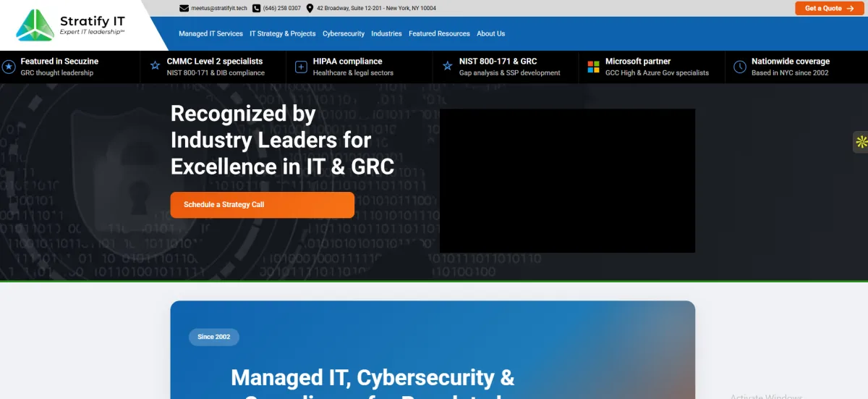868x399 pixels.
Task: Click the HIPAA compliance heading
Action: tap(347, 62)
